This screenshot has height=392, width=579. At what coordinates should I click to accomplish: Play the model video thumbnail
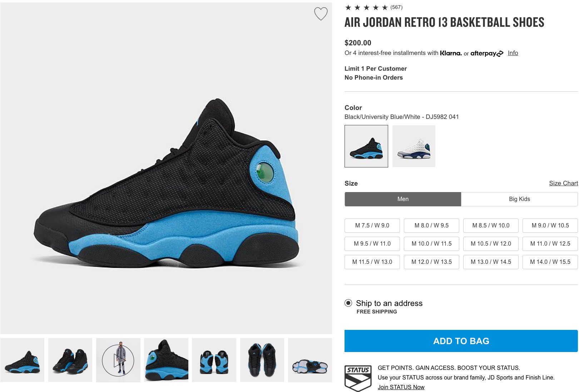tap(118, 360)
